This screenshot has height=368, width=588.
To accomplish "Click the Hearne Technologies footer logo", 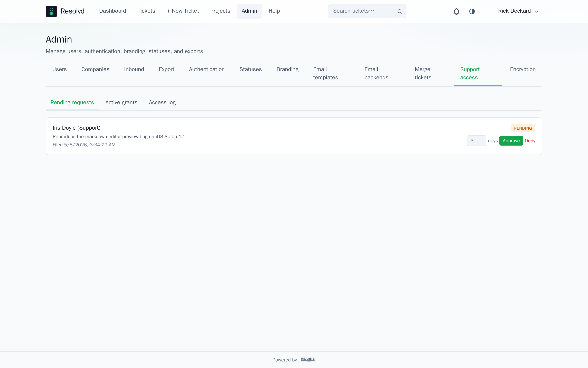I will pos(308,360).
